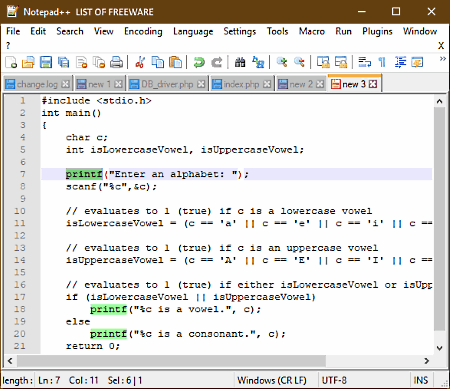Click the horizontal scrollbar left arrow
Image resolution: width=450 pixels, height=389 pixels.
point(10,361)
